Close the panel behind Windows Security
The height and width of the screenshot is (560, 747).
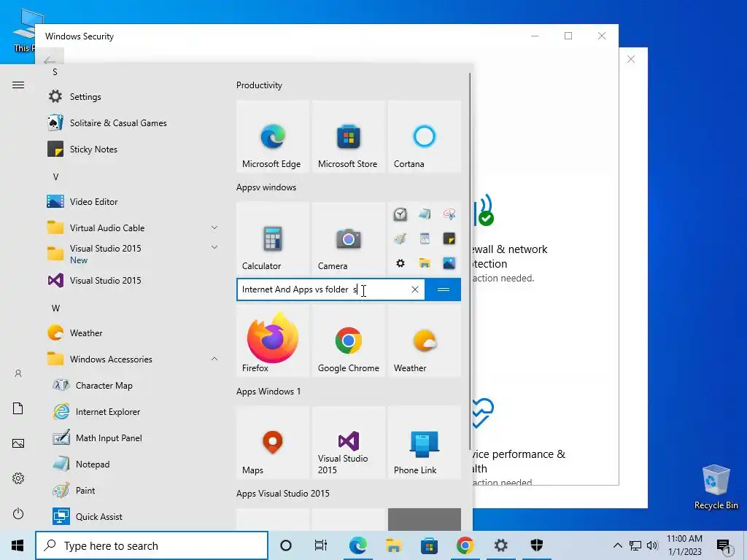[631, 59]
